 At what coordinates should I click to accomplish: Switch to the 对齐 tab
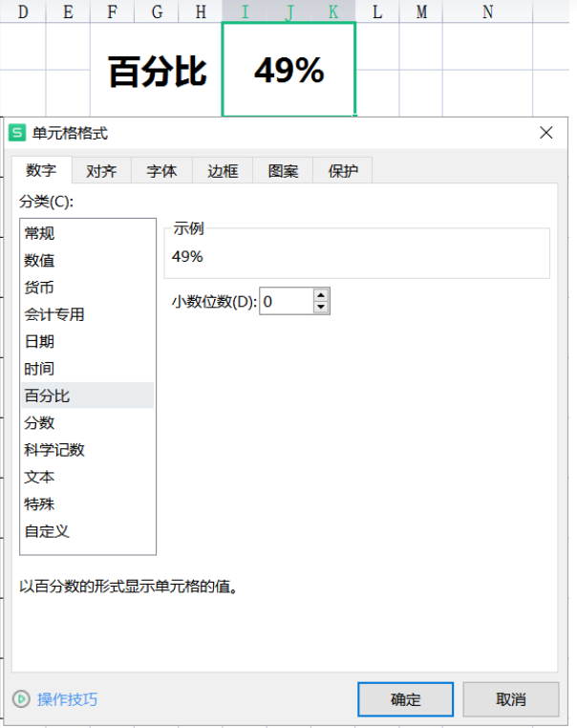point(101,171)
